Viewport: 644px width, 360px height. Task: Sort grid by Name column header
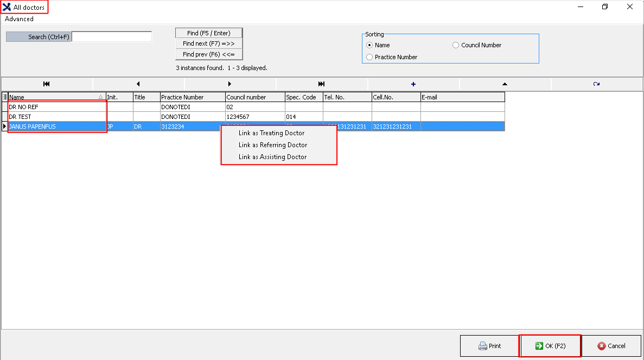pyautogui.click(x=53, y=97)
